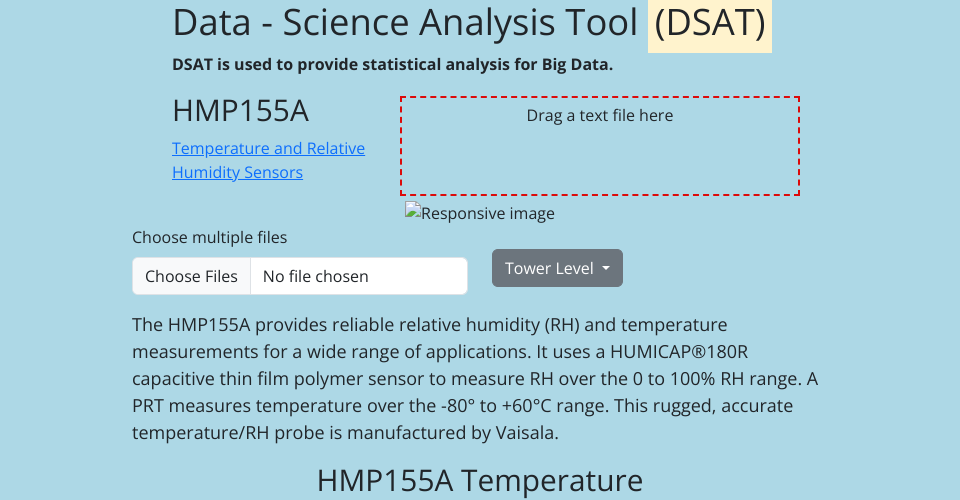Click the caret arrow on Tower Level
This screenshot has height=500, width=960.
[x=607, y=269]
